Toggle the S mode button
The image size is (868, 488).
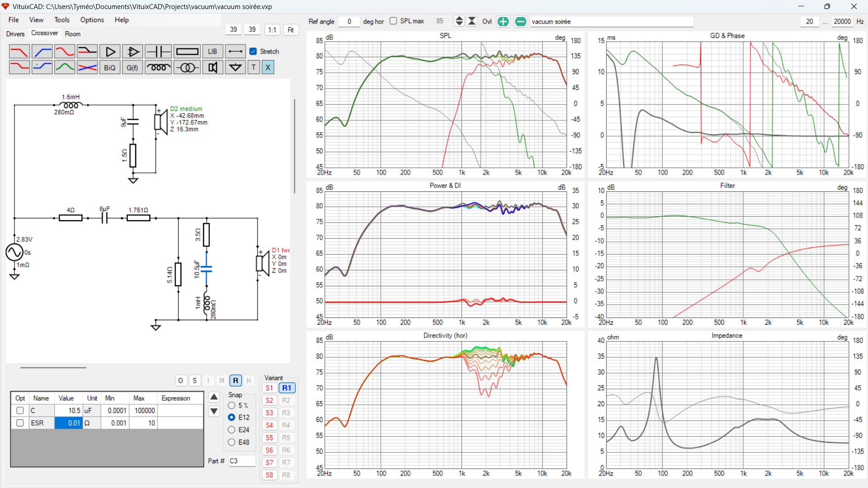pyautogui.click(x=194, y=381)
